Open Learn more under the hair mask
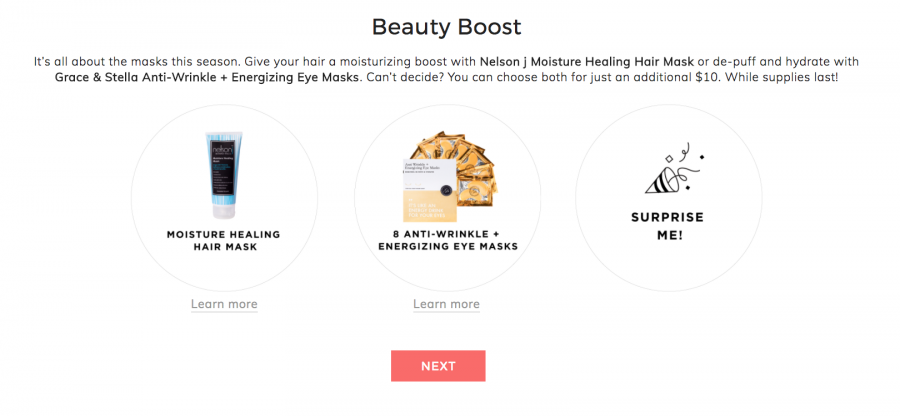 click(x=224, y=304)
